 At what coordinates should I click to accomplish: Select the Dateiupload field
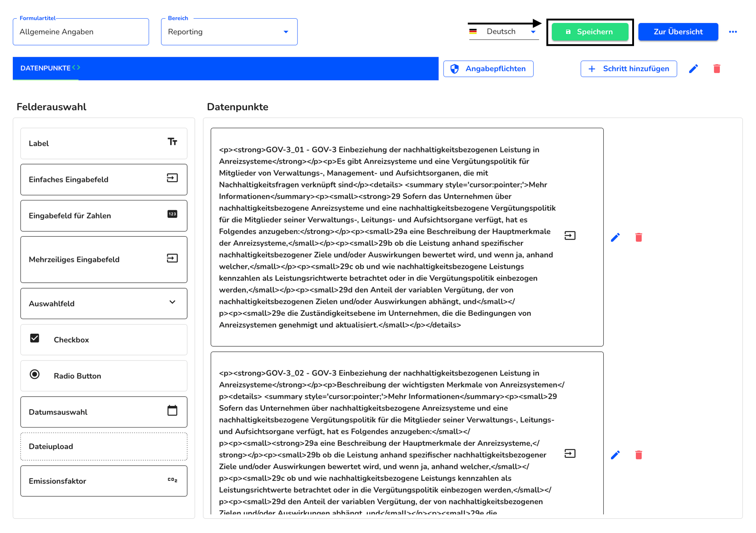[x=104, y=447]
